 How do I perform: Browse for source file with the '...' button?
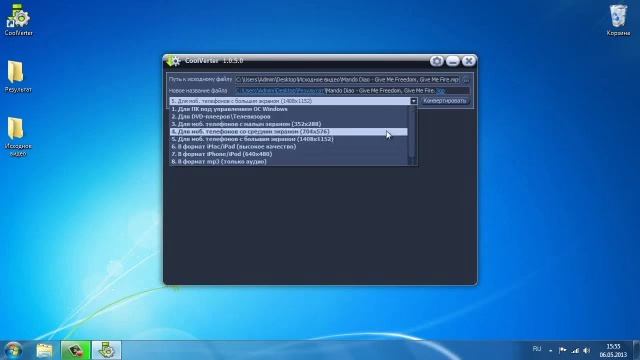466,80
